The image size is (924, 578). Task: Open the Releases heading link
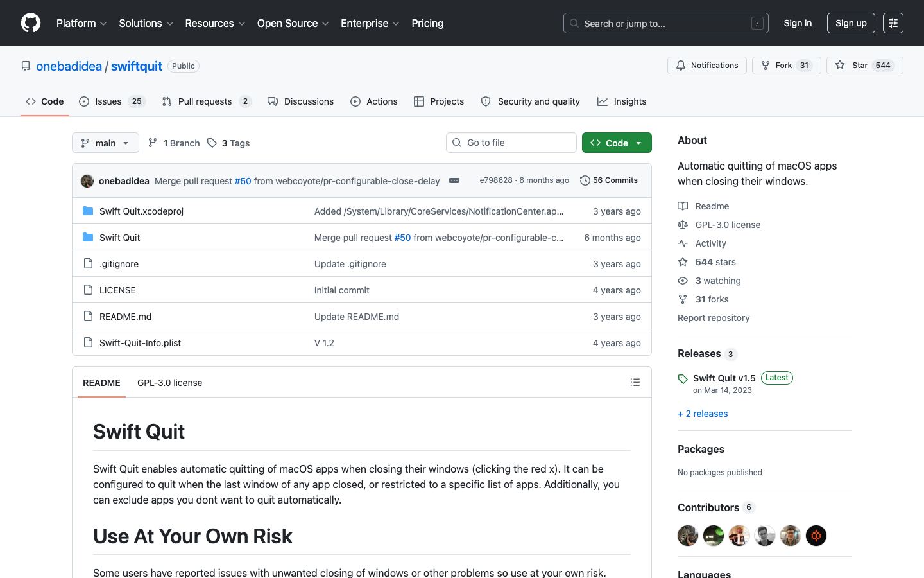(x=707, y=354)
